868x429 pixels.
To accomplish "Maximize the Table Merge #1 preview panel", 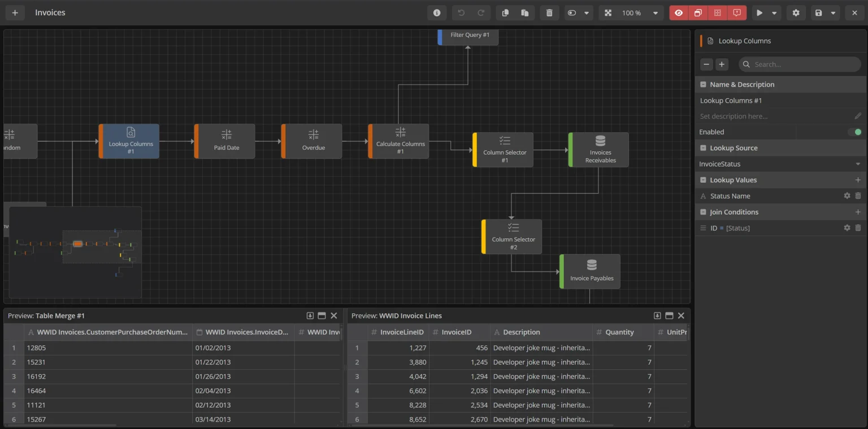I will [322, 316].
